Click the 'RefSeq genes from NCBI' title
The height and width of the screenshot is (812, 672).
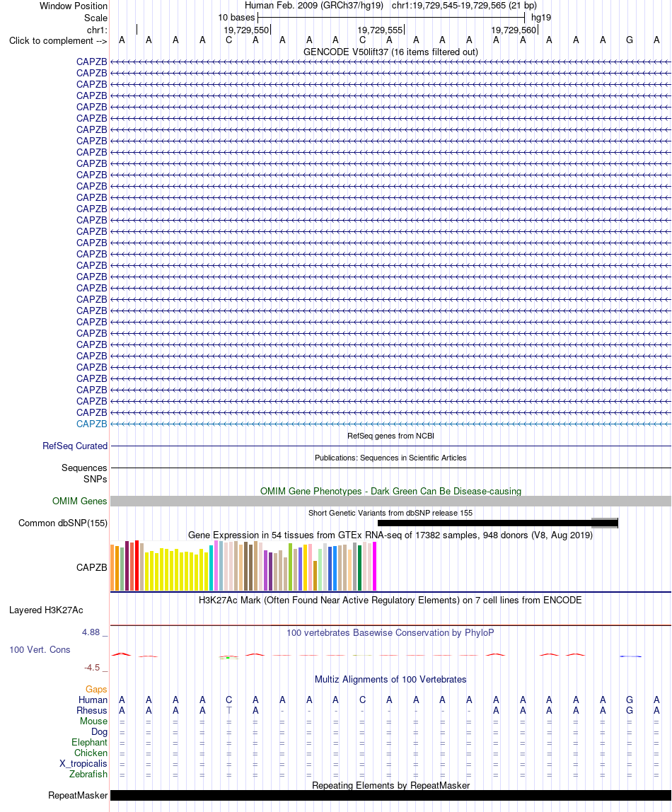coord(390,436)
